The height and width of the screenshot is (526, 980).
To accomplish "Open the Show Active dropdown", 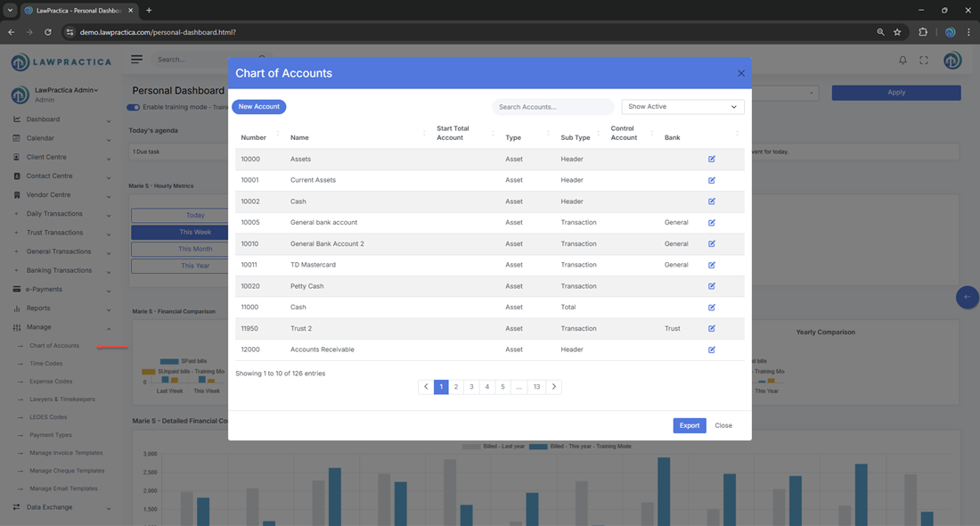I will pyautogui.click(x=682, y=107).
